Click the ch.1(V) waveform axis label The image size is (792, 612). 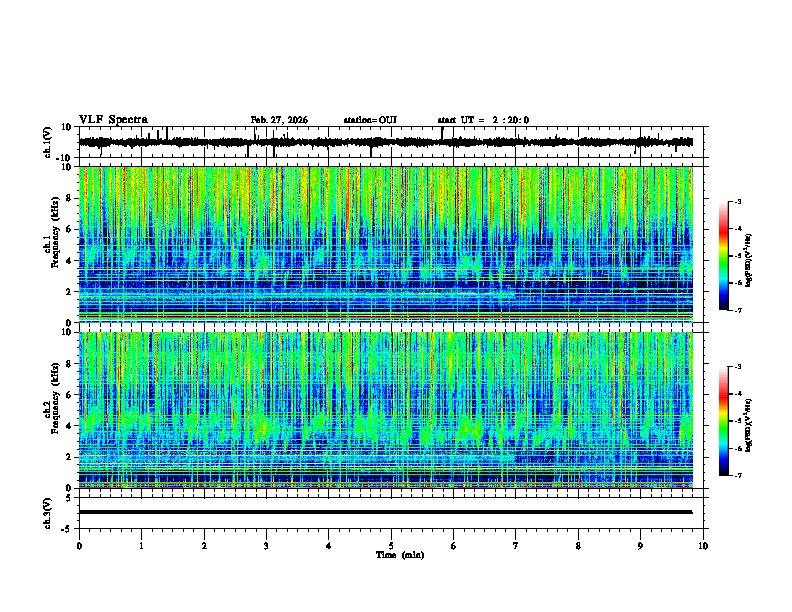[x=48, y=142]
